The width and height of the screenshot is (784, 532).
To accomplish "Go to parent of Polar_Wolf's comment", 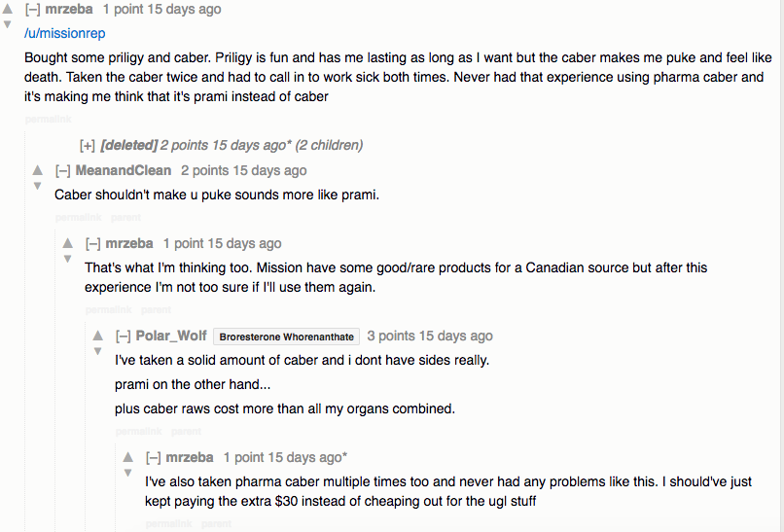I will (186, 431).
